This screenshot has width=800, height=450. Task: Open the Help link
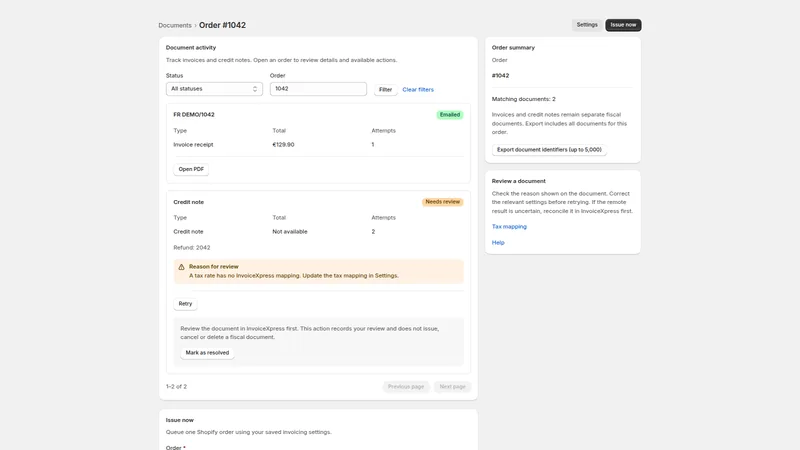(x=498, y=243)
